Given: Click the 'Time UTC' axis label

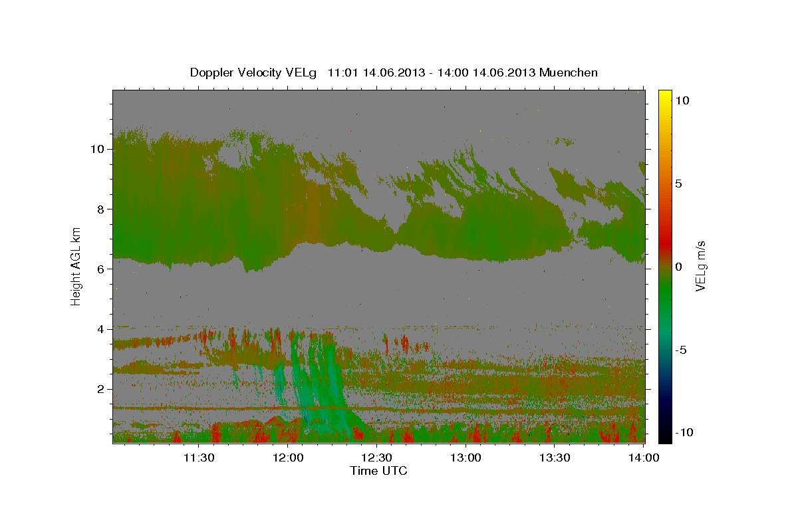Looking at the screenshot, I should (378, 471).
